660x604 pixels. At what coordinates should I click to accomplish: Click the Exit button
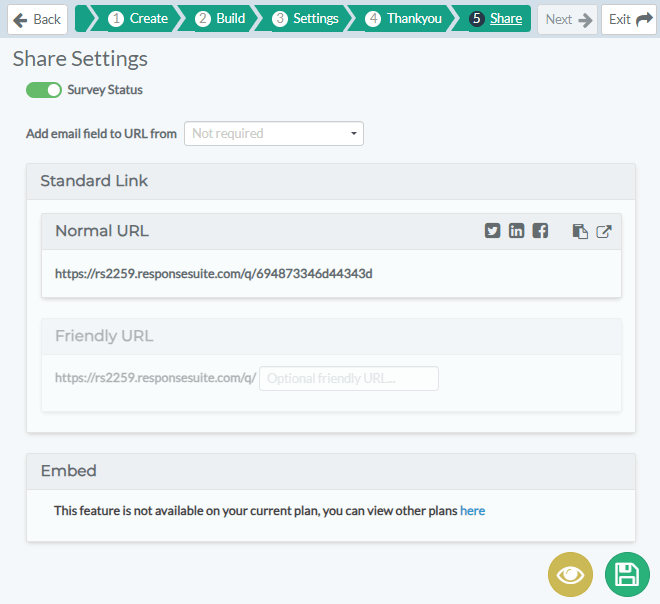tap(629, 19)
